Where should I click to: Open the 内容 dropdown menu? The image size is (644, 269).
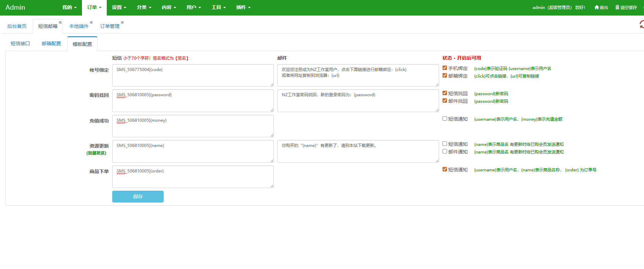coord(169,8)
